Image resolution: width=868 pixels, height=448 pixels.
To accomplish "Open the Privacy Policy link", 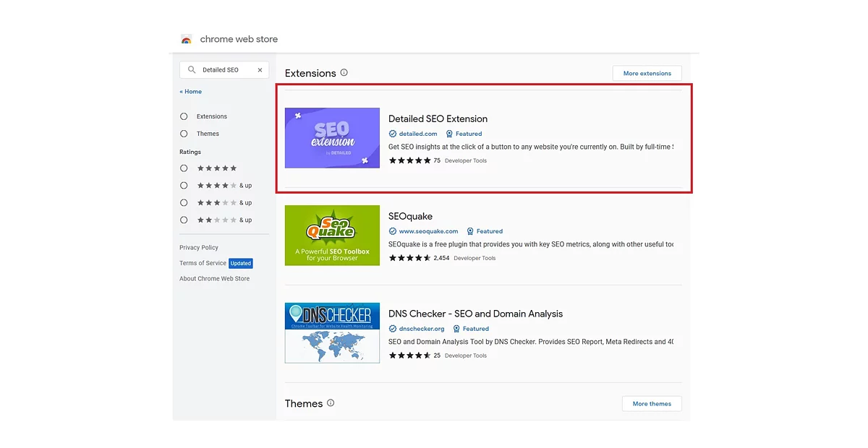I will (x=199, y=248).
